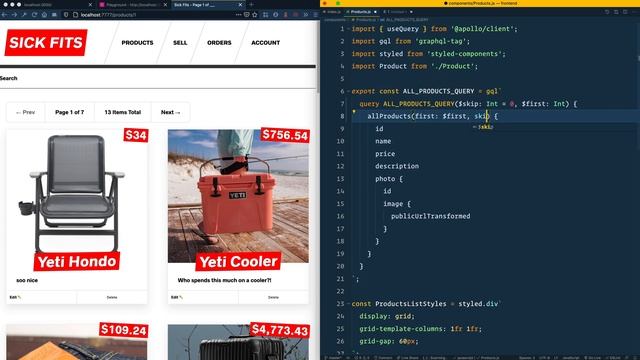Fold the export const block at line 6
Image resolution: width=640 pixels, height=360 pixels.
click(348, 91)
